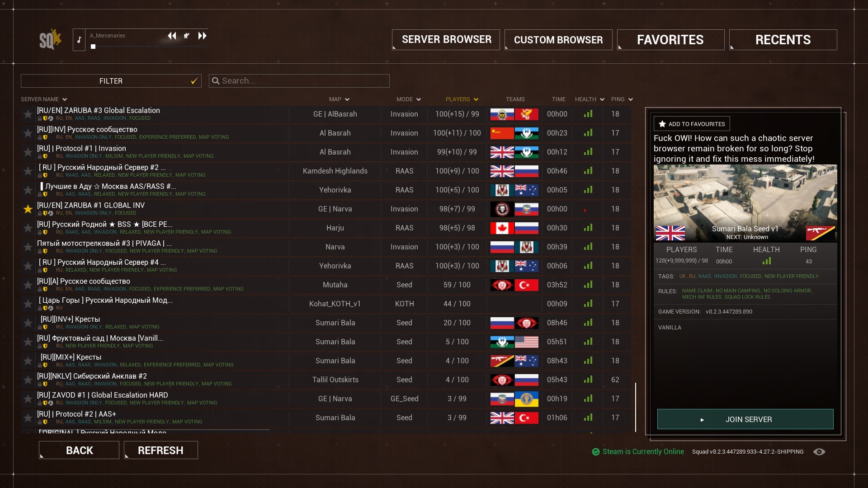Click the Turkey flag on Mutaha row
This screenshot has width=868, height=488.
[527, 285]
